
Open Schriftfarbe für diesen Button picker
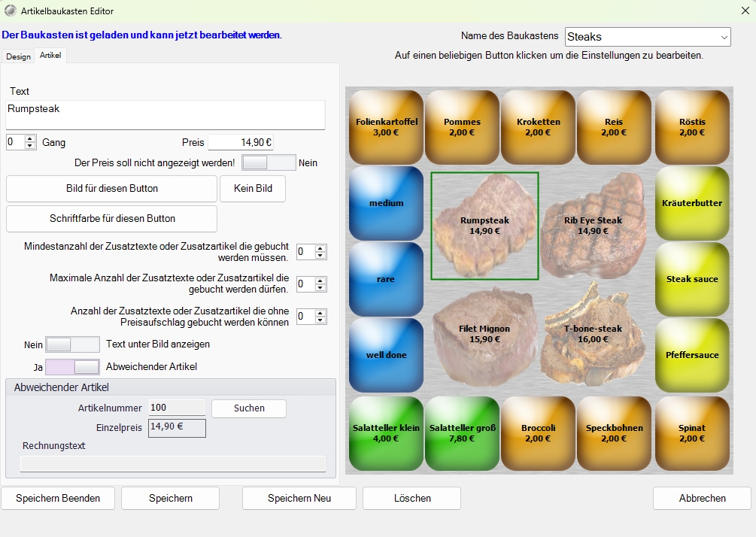tap(112, 219)
